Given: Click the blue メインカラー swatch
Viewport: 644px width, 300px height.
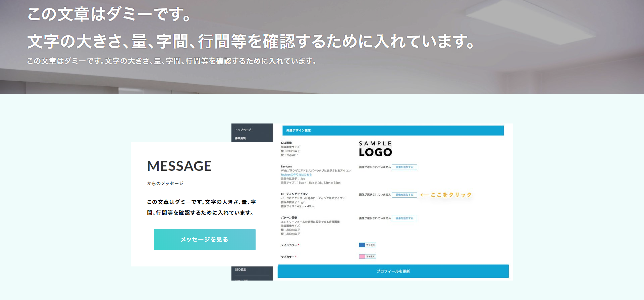Looking at the screenshot, I should click(362, 245).
